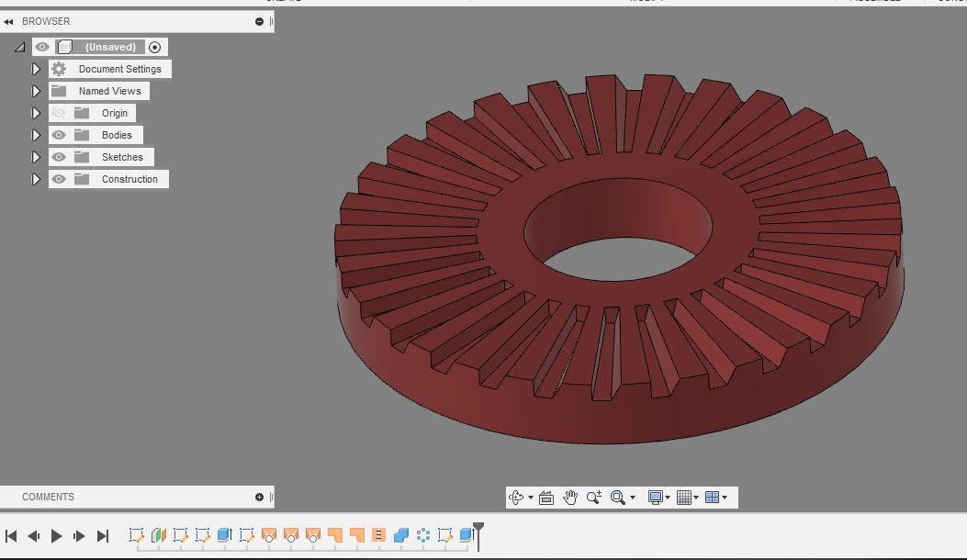This screenshot has height=560, width=967.
Task: Click the Look At tool icon
Action: pyautogui.click(x=546, y=497)
